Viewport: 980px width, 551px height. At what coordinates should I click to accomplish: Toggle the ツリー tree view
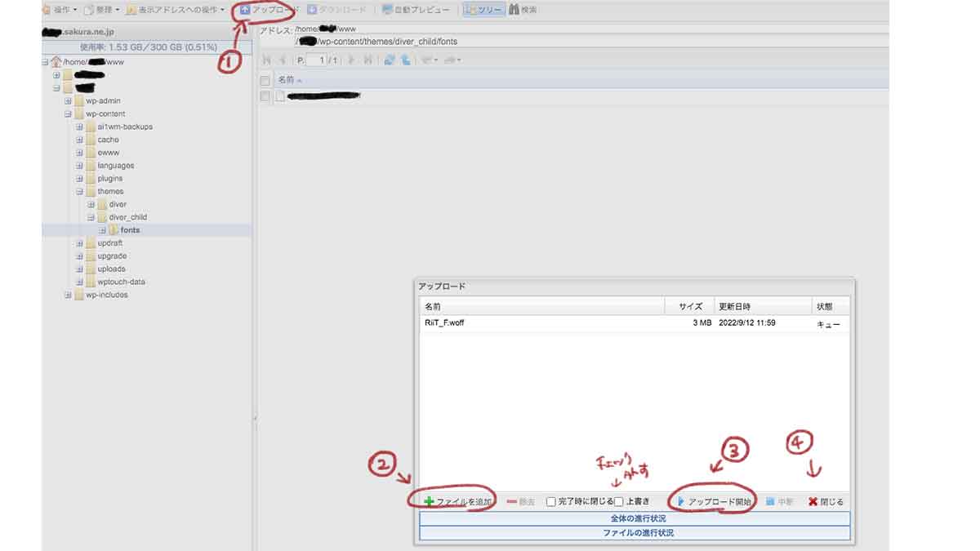pos(483,10)
